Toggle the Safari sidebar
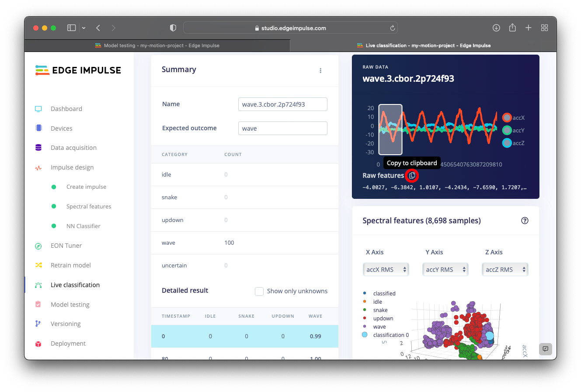 (x=71, y=28)
